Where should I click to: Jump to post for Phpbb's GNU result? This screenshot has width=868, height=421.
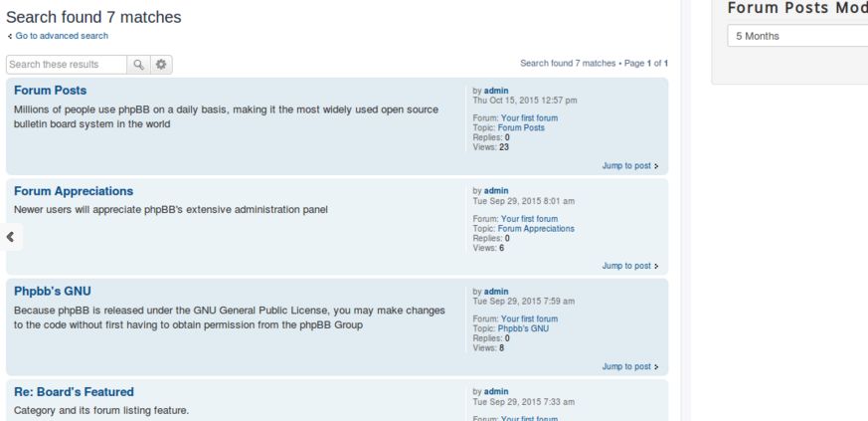coord(630,366)
